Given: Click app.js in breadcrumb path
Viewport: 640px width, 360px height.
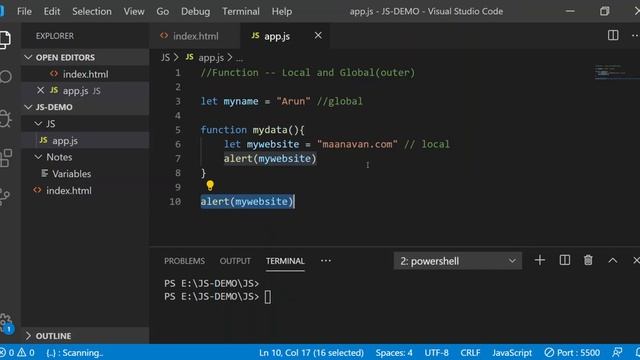Looking at the screenshot, I should pyautogui.click(x=211, y=58).
